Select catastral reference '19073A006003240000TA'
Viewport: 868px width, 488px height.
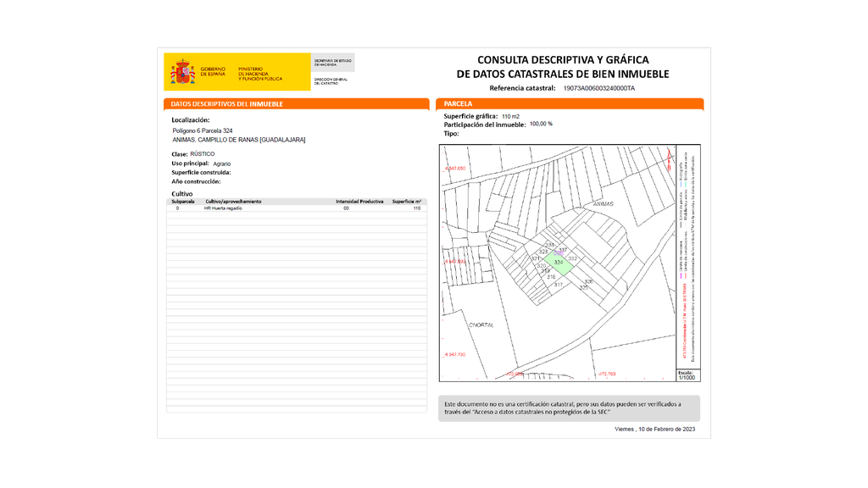pos(599,88)
